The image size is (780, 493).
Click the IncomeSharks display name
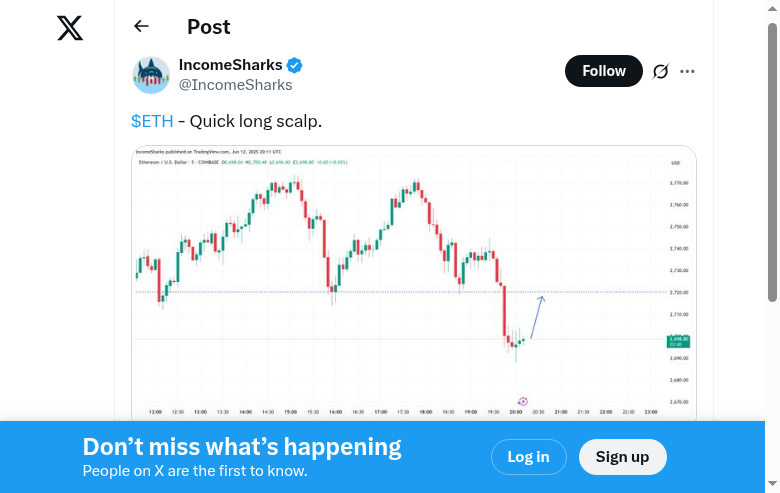click(x=230, y=65)
